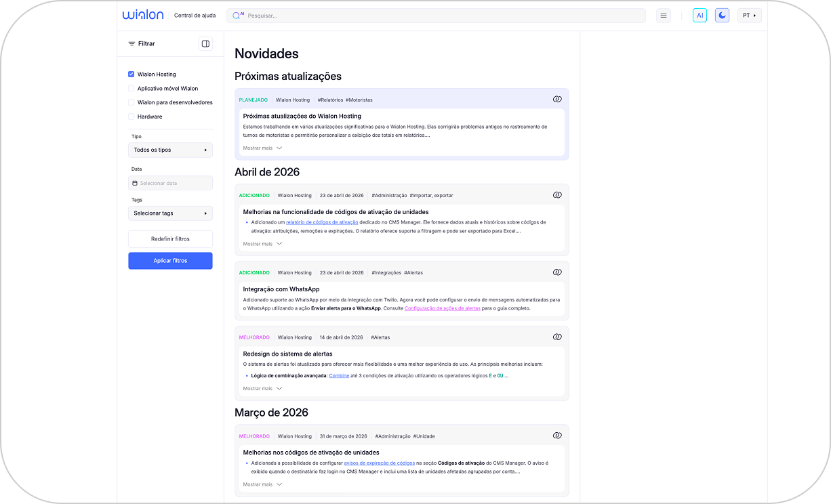
Task: Select the #Integrações tag
Action: point(386,273)
